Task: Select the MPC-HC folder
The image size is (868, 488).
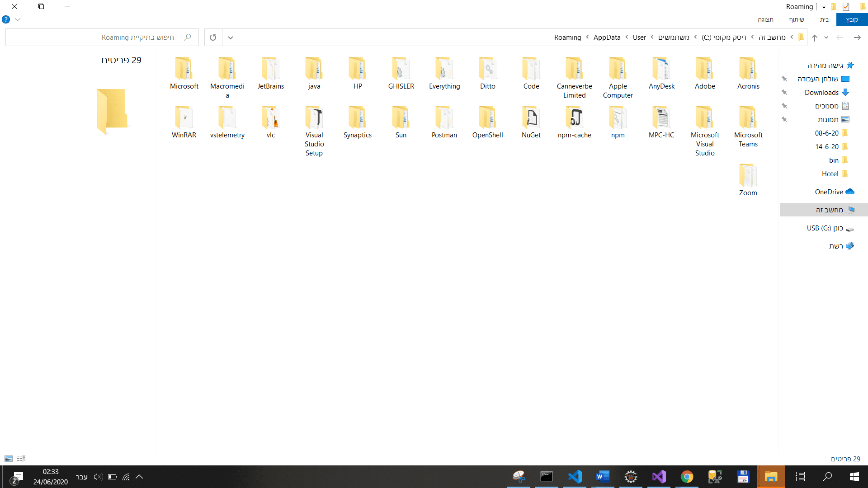Action: coord(661,122)
